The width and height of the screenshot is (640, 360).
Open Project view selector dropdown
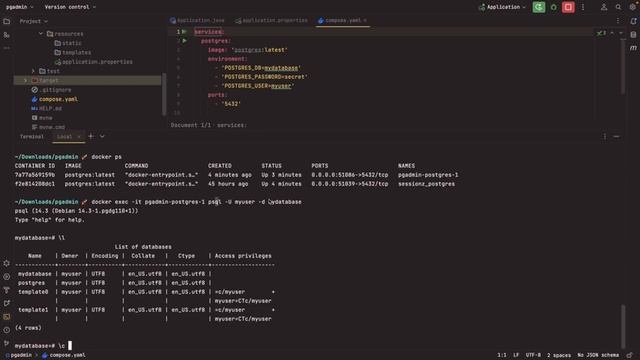pyautogui.click(x=33, y=21)
